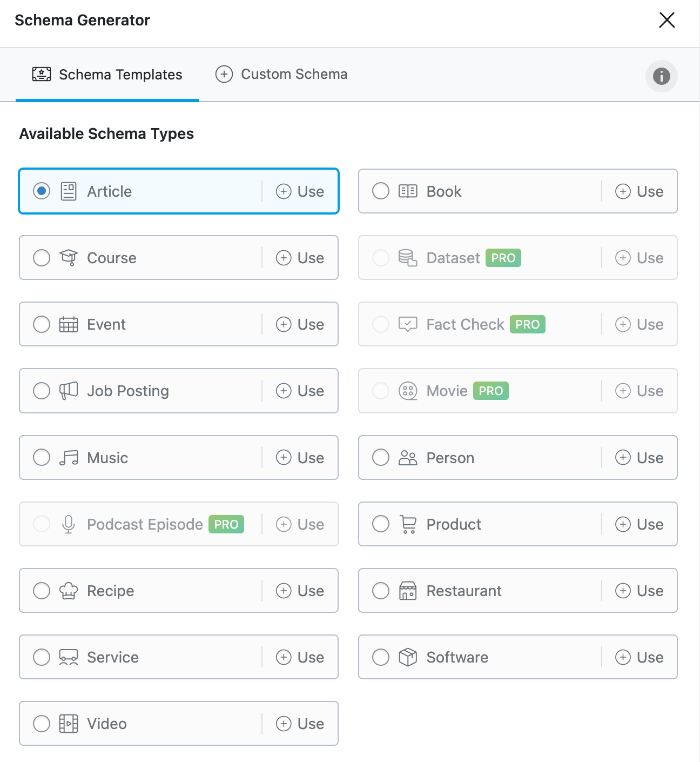Click the Course graduation cap icon

pos(69,258)
